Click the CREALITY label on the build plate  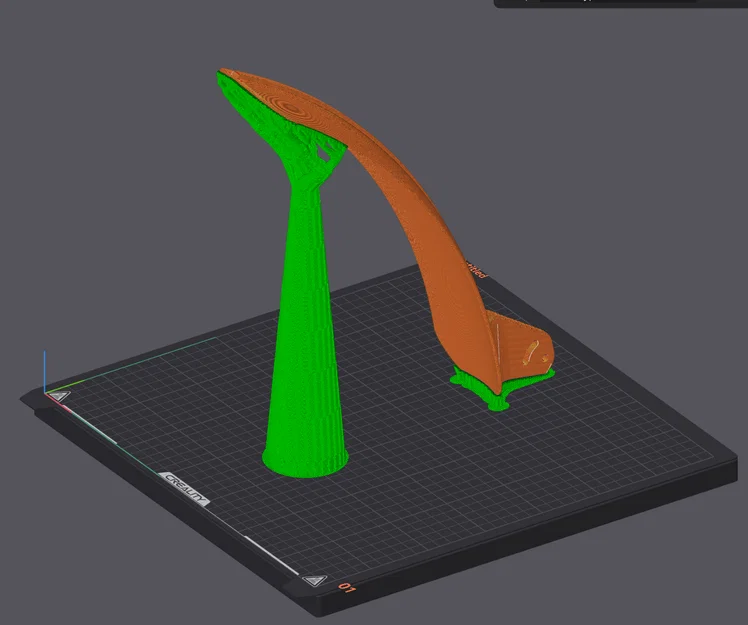[184, 489]
